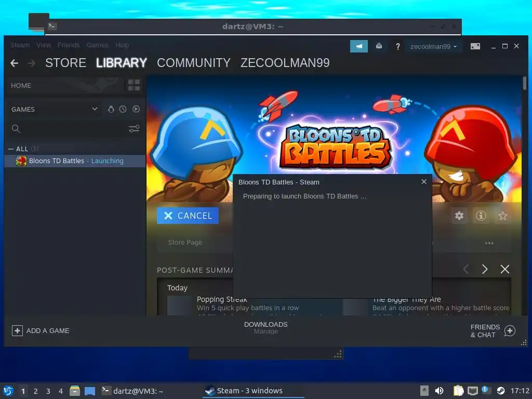
Task: Toggle ready-to-play filter icon
Action: pyautogui.click(x=136, y=109)
